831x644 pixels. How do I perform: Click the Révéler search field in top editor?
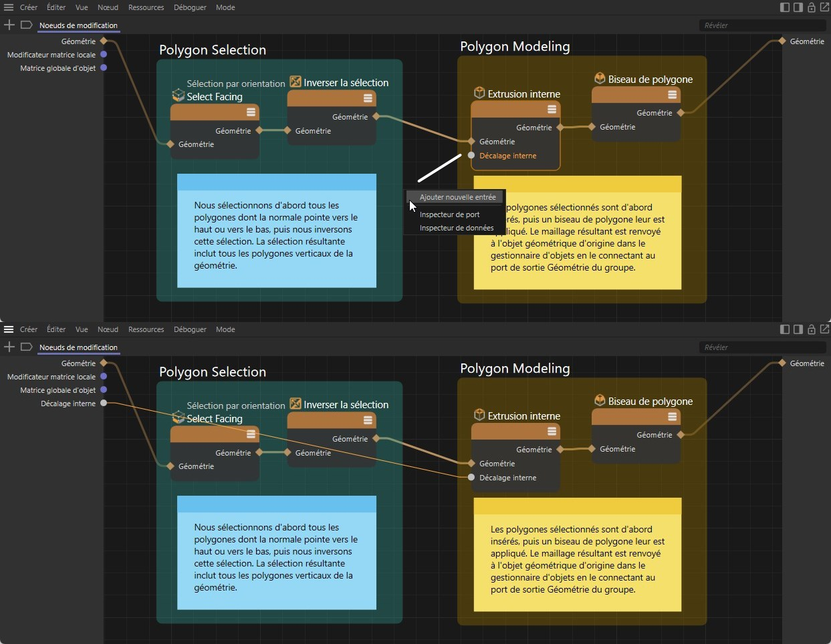coord(762,25)
